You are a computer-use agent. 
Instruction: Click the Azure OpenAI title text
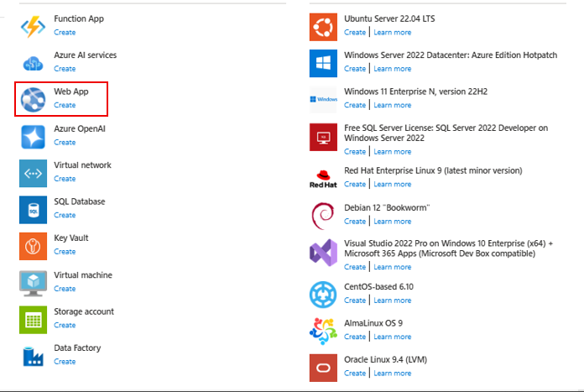coord(80,129)
